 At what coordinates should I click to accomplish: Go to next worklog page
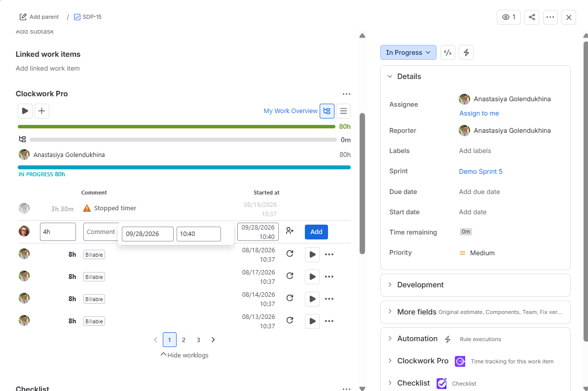point(213,340)
